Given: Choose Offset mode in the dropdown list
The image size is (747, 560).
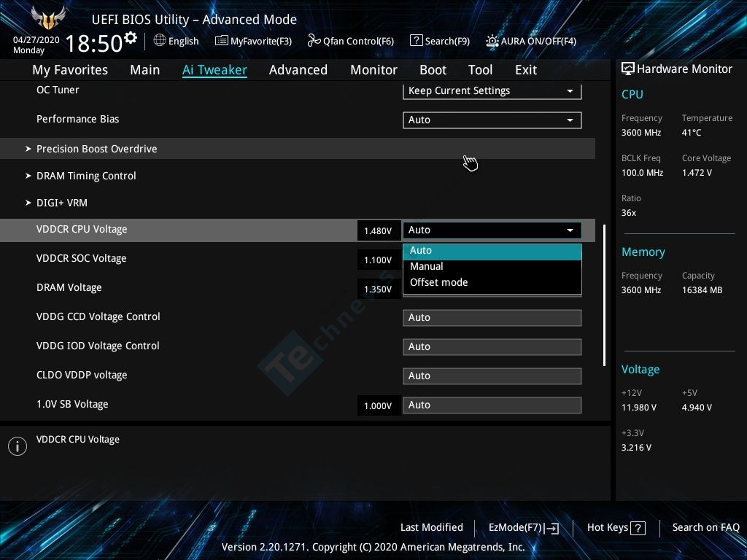Looking at the screenshot, I should [x=492, y=282].
